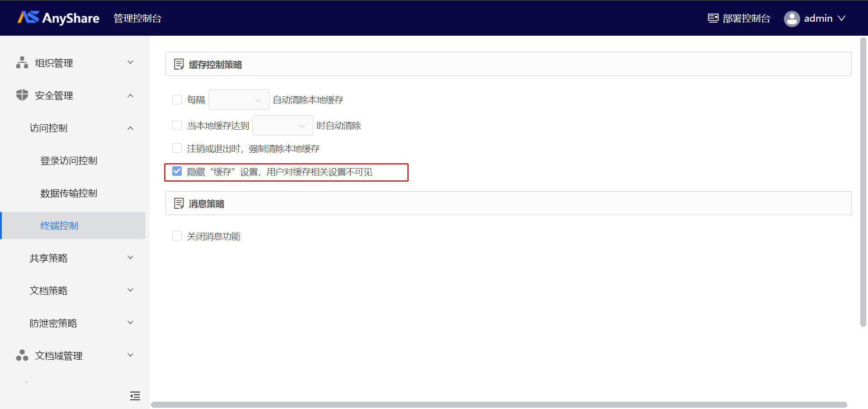
Task: Enable the 每隔 auto-clear cache checkbox
Action: (177, 99)
